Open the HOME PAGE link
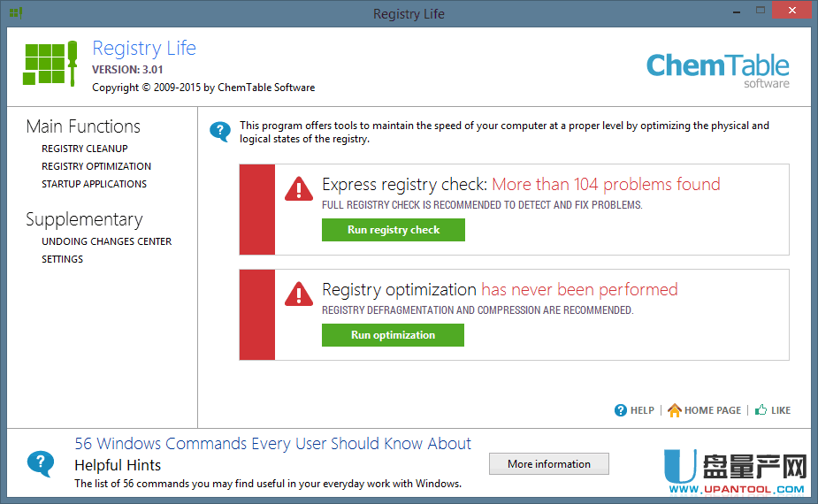Image resolution: width=818 pixels, height=504 pixels. click(x=713, y=410)
